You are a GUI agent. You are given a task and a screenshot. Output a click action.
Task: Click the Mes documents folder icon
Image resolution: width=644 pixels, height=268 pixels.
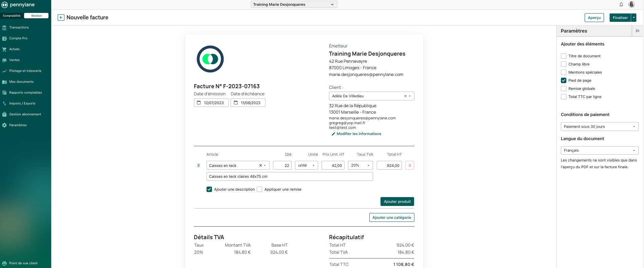coord(4,82)
